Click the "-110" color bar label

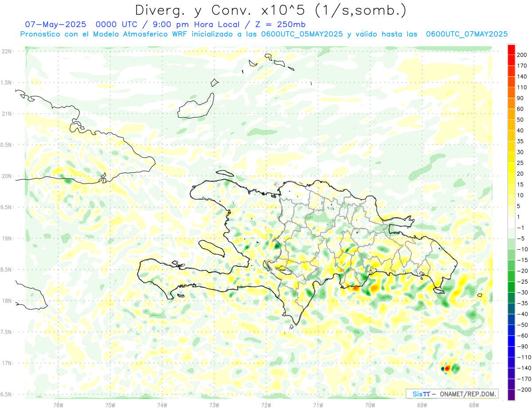coord(524,357)
